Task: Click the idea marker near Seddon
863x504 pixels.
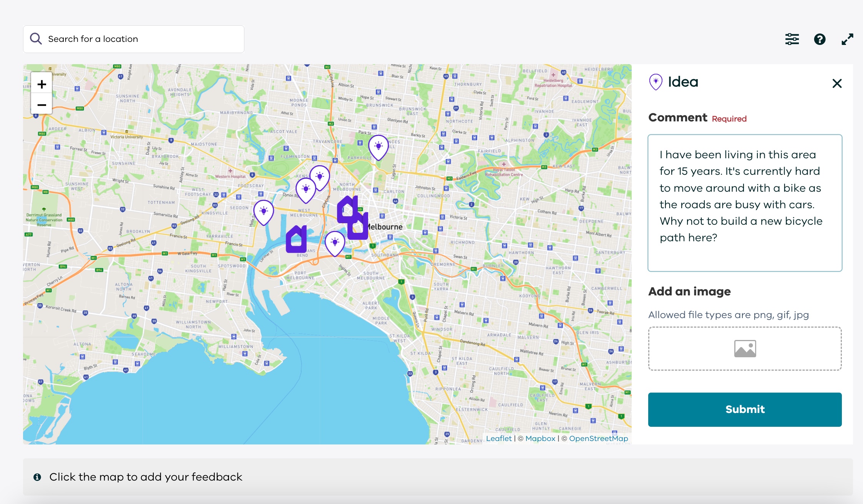Action: coord(264,212)
